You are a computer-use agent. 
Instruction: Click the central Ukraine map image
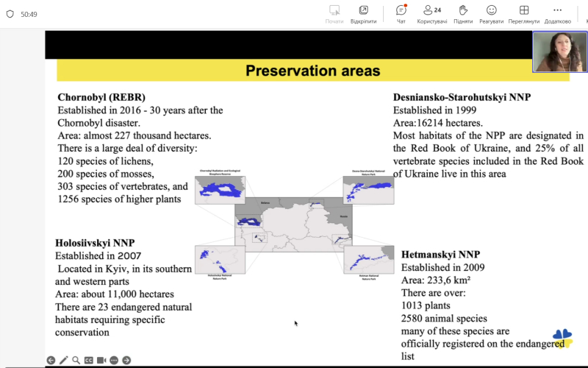(x=293, y=224)
